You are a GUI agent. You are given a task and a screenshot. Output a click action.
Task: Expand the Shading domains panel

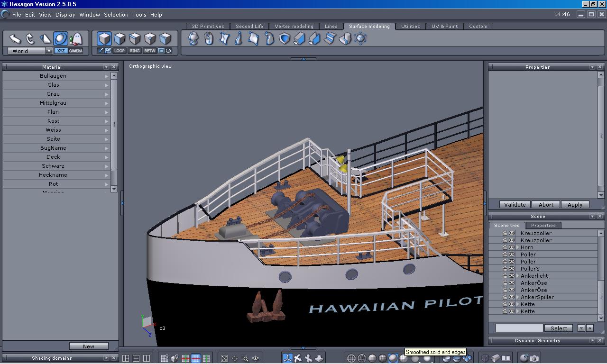[106, 358]
